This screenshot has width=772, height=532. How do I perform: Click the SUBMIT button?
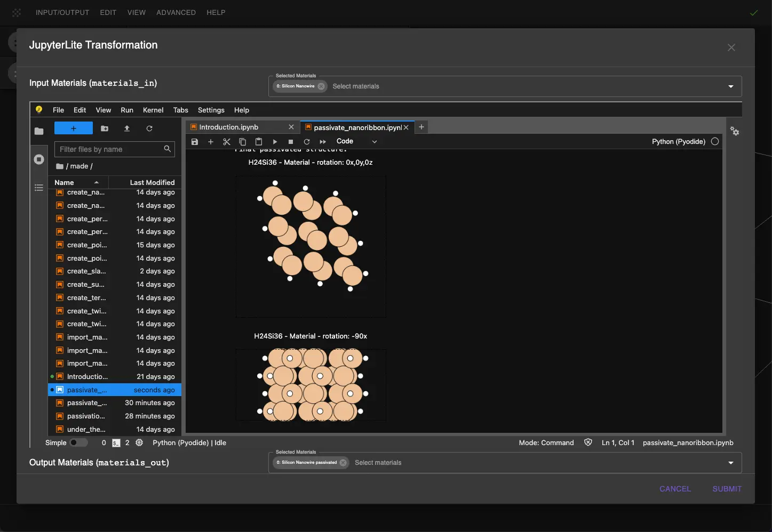pyautogui.click(x=727, y=489)
